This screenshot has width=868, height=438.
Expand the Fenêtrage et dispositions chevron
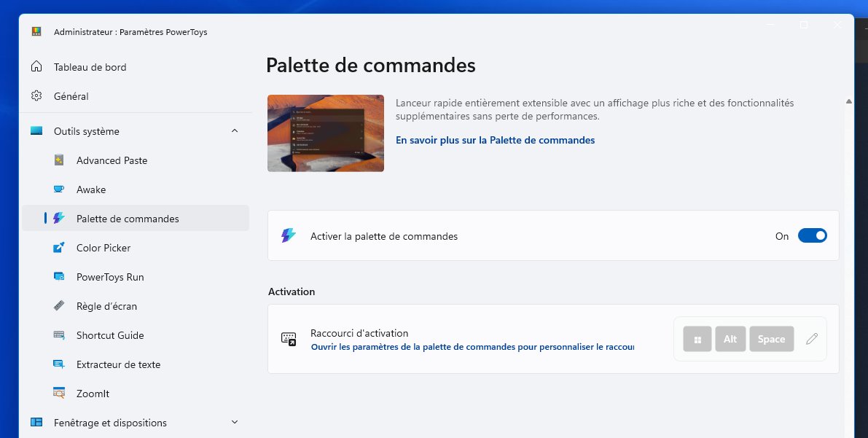[x=234, y=423]
